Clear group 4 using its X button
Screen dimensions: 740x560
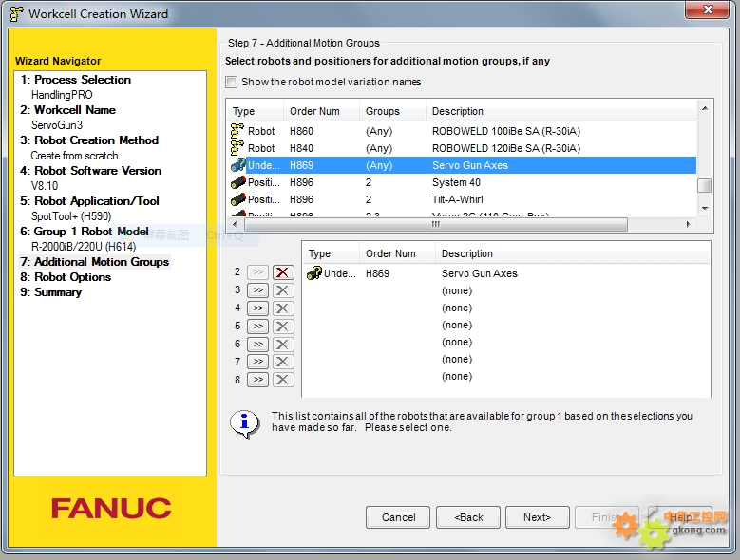pos(283,308)
